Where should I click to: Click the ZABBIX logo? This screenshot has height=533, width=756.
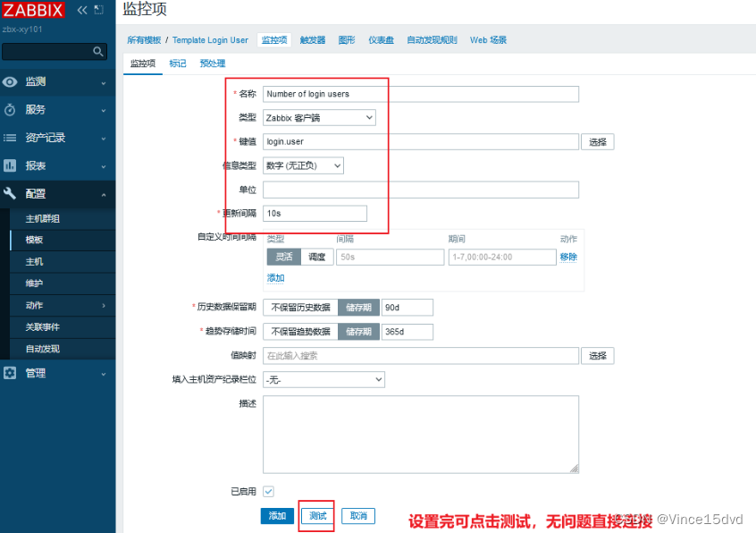pyautogui.click(x=33, y=10)
